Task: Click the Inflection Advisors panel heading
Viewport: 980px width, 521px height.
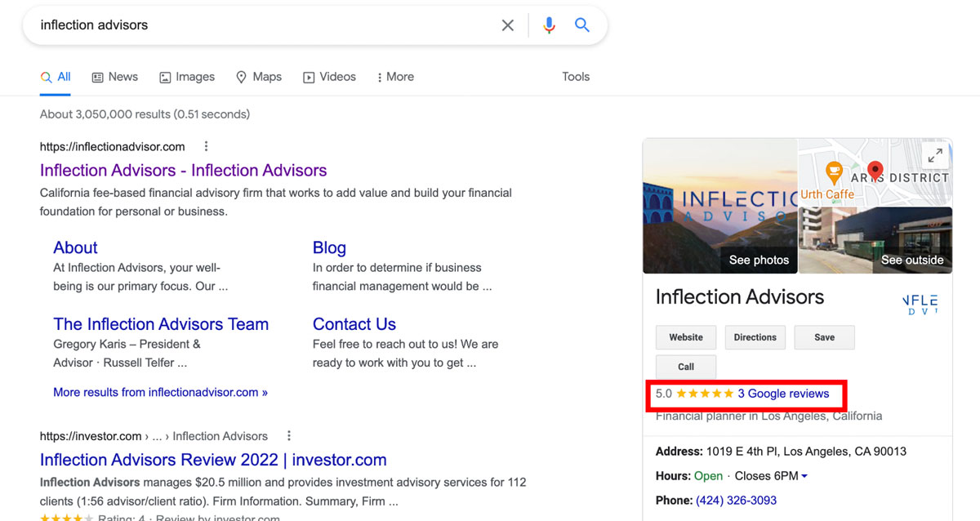Action: pyautogui.click(x=740, y=296)
